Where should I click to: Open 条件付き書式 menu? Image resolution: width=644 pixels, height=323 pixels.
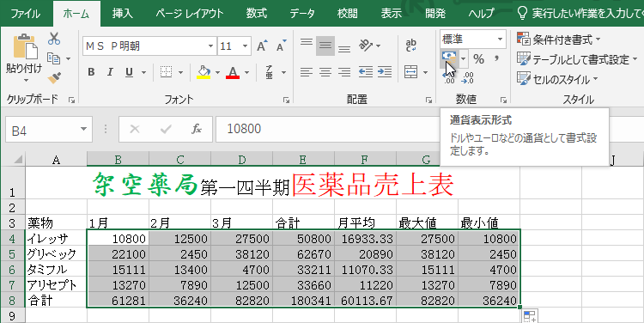(559, 40)
